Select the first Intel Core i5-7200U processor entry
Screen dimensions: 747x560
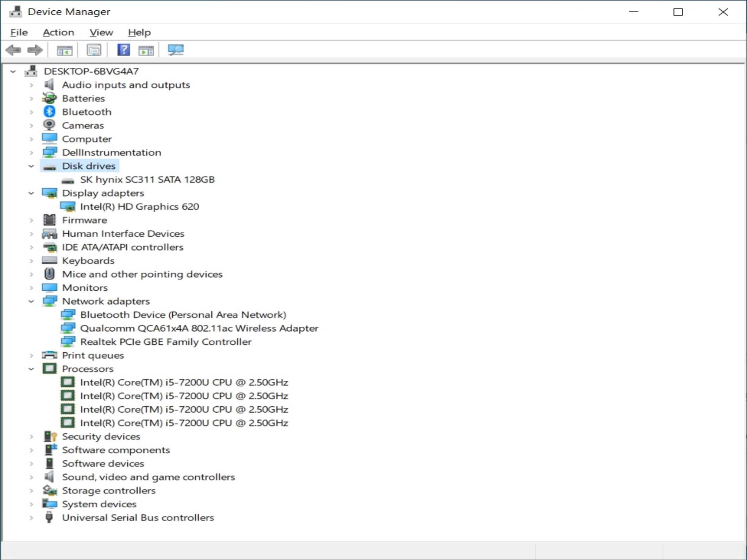tap(184, 382)
